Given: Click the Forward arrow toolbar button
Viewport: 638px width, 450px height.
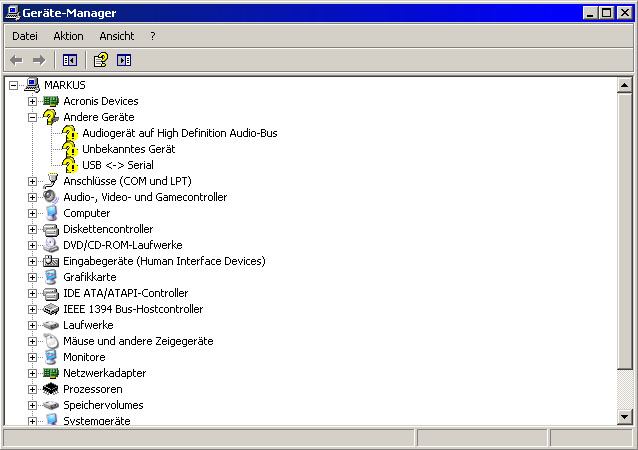Looking at the screenshot, I should 39,61.
